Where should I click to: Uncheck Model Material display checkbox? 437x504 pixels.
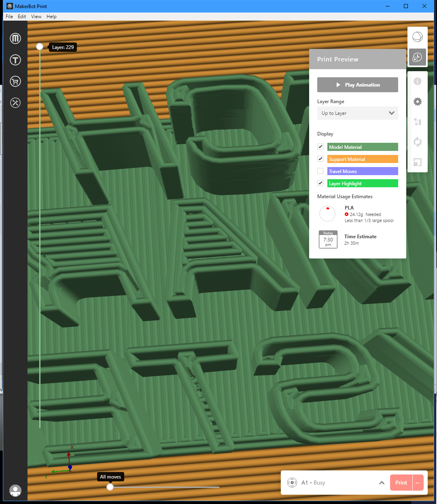click(320, 147)
